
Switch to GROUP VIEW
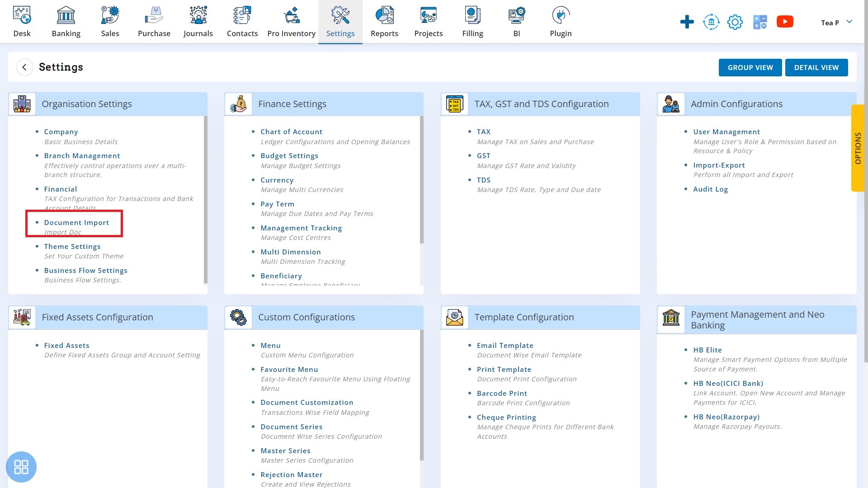[750, 67]
